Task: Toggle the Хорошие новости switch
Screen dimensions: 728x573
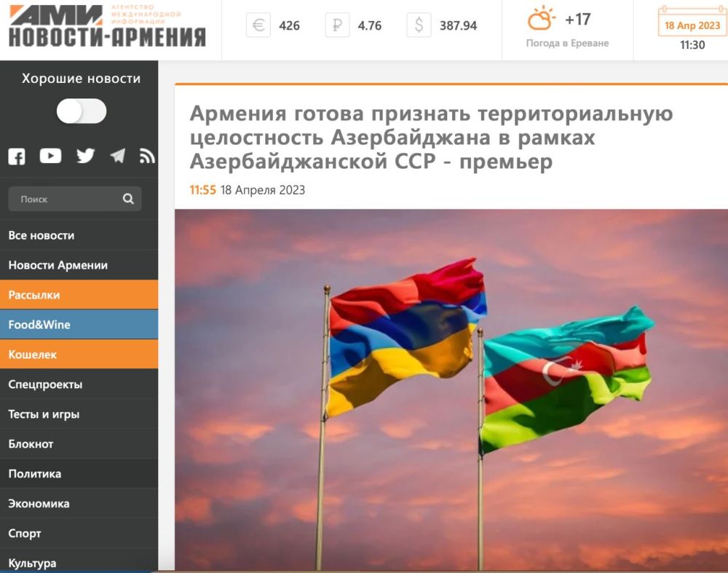Action: [82, 111]
